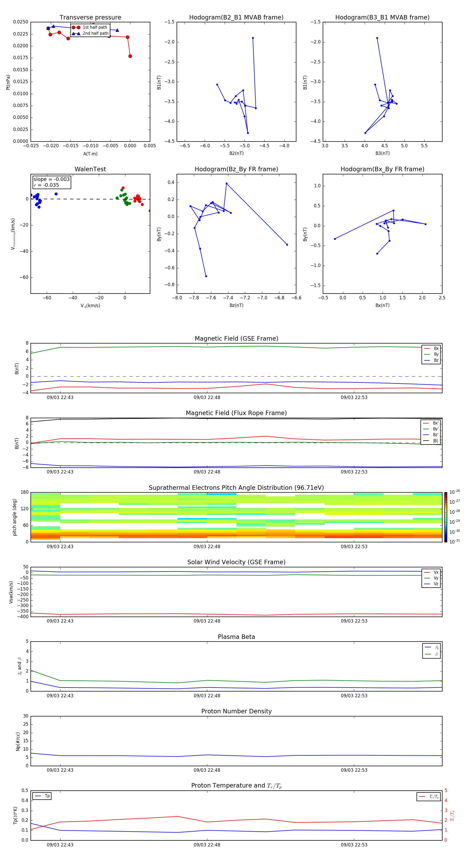The height and width of the screenshot is (868, 473).
Task: Click the "Plasma Beta" plot title
Action: coord(236,637)
